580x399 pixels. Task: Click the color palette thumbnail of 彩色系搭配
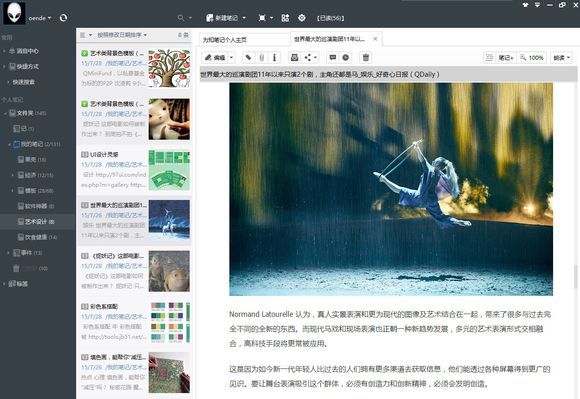pos(169,322)
